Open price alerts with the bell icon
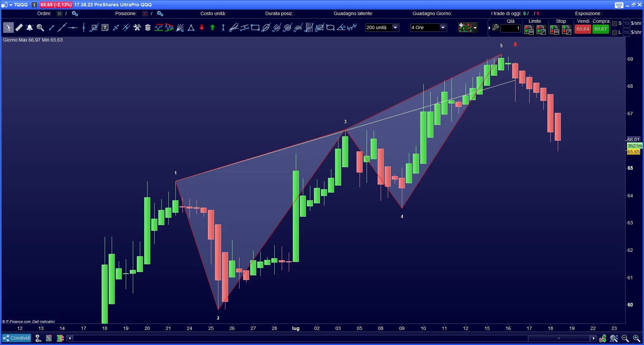 click(x=30, y=27)
